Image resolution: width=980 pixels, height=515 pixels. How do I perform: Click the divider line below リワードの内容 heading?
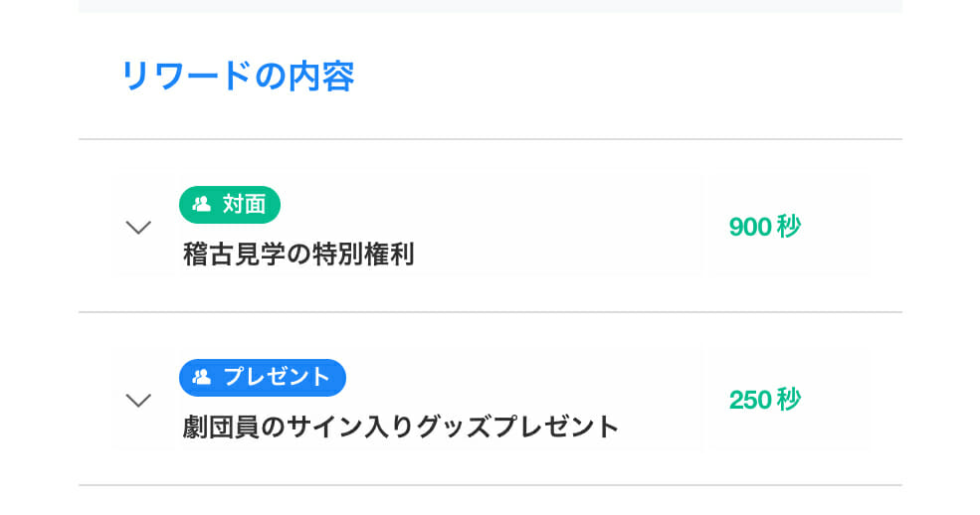490,139
